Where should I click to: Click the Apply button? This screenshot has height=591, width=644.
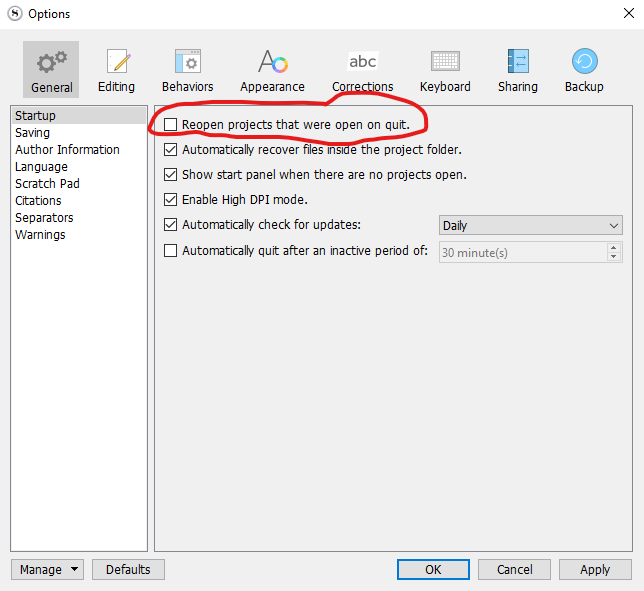coord(595,570)
